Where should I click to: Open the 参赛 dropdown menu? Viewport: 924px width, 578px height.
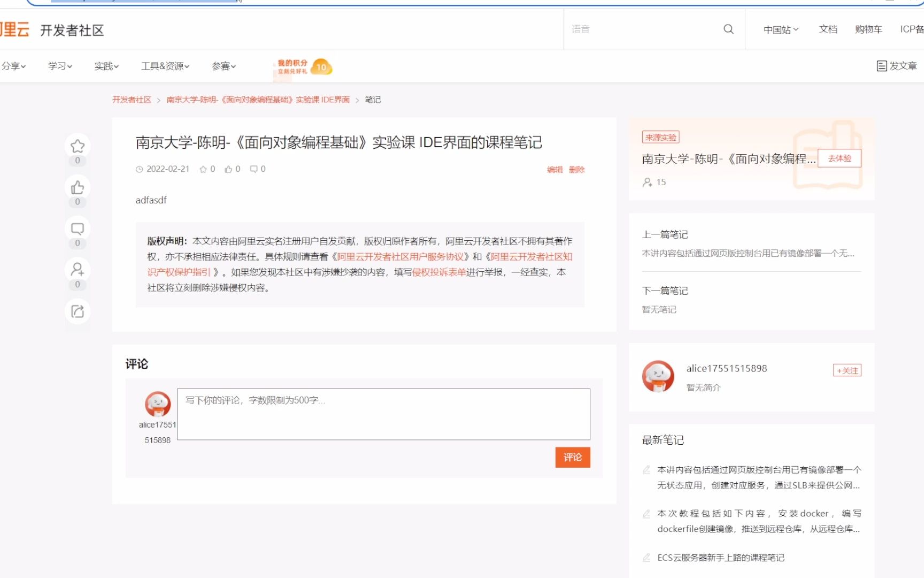coord(224,66)
